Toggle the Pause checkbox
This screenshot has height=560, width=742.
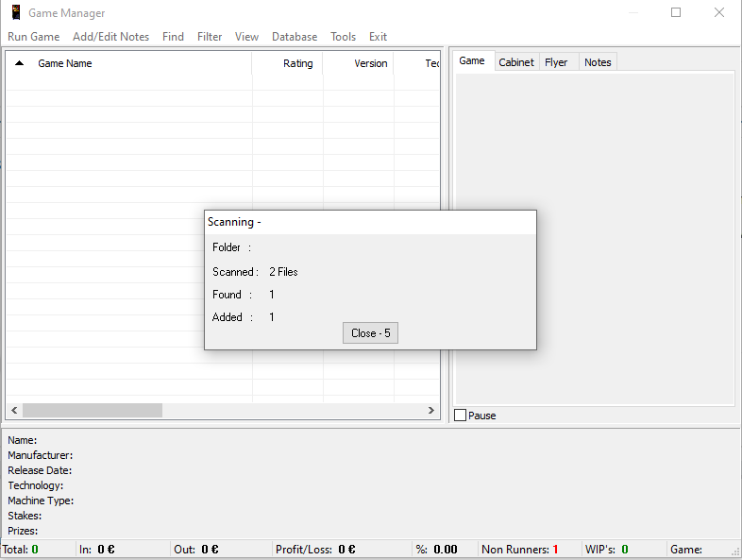(x=461, y=416)
